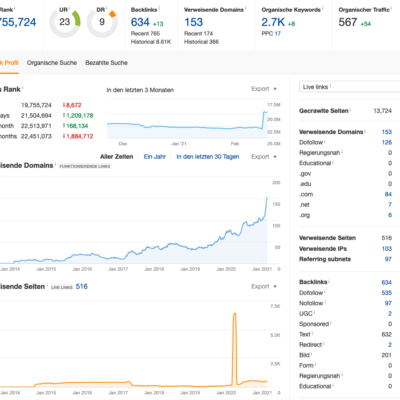Click the Gecrawlte Seiten value 13,724
400x400 pixels.
(x=382, y=111)
